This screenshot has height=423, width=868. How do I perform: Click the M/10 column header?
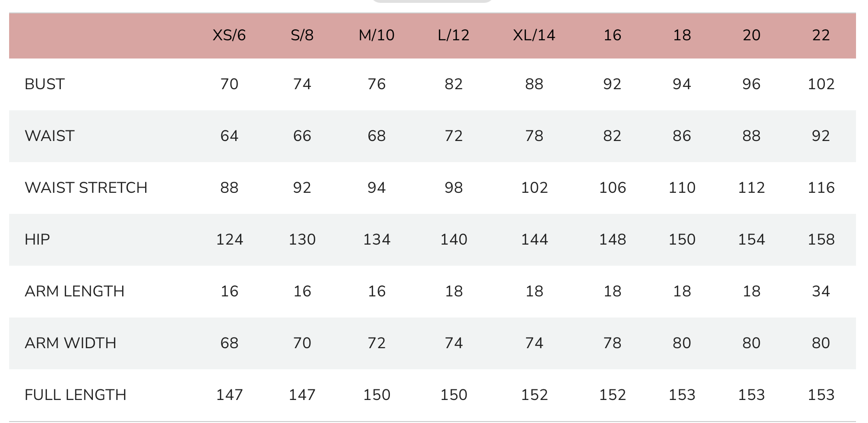[377, 35]
